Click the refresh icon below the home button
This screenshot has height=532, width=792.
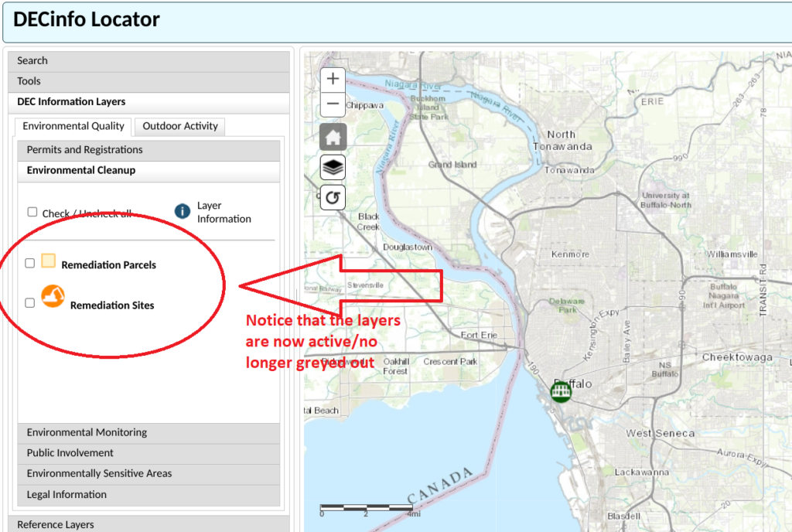pos(333,197)
